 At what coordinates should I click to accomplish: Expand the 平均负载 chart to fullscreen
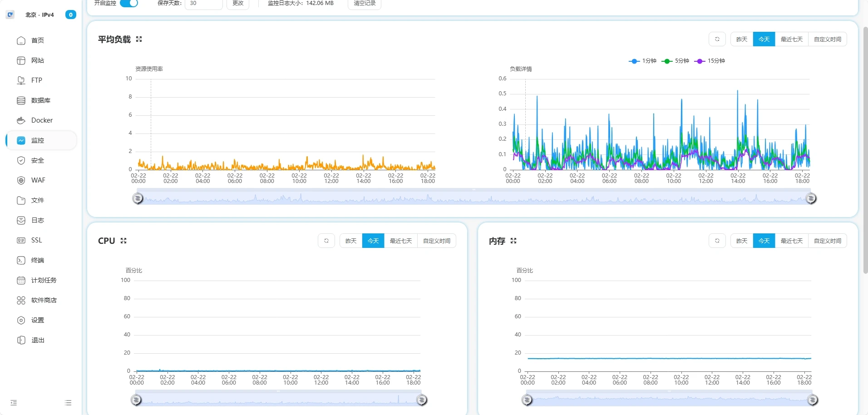coord(139,40)
